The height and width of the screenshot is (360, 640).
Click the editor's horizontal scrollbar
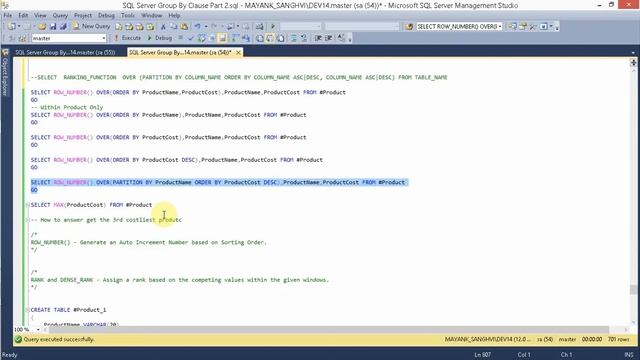(329, 329)
